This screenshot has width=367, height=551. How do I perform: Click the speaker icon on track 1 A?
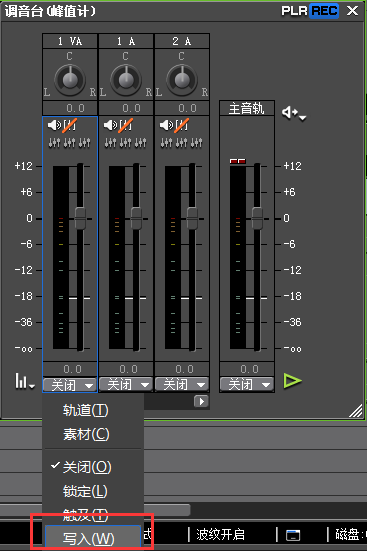pos(110,125)
